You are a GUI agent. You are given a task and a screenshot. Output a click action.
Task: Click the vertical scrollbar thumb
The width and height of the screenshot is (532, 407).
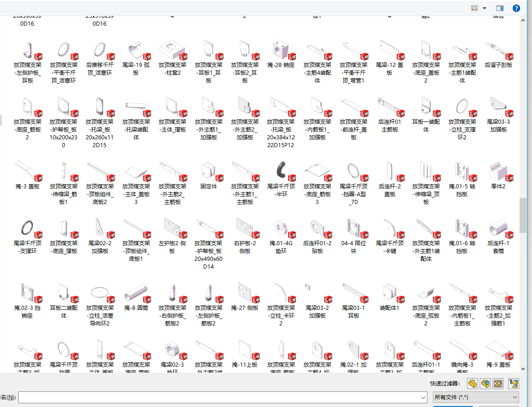click(523, 214)
